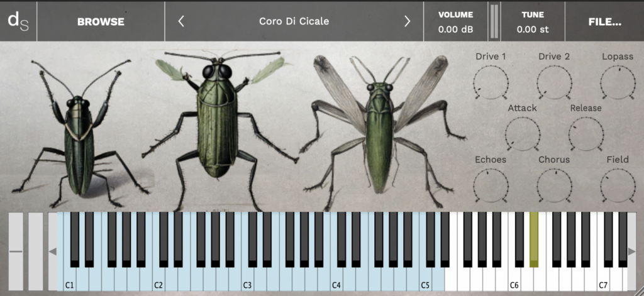Click the Drive 2 knob
This screenshot has height=296, width=644.
[554, 82]
